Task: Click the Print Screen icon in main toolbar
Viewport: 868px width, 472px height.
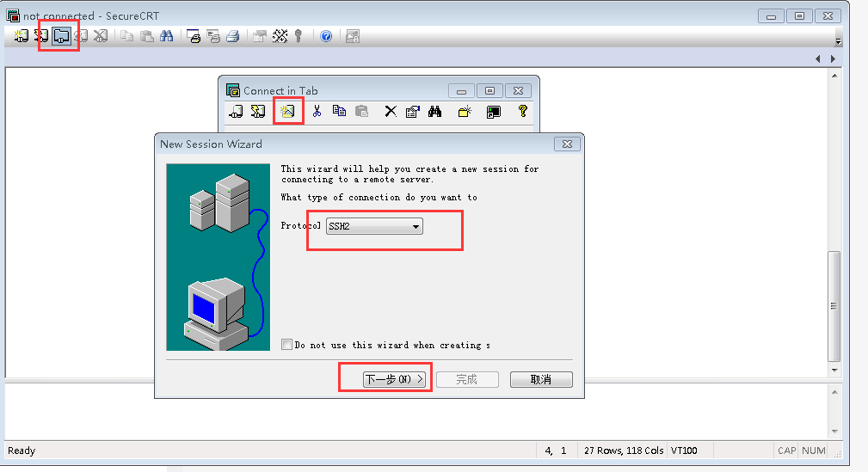Action: point(194,36)
